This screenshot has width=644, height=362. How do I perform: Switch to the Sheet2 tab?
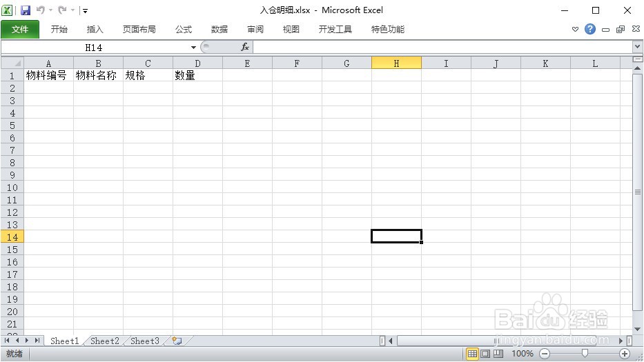click(105, 341)
